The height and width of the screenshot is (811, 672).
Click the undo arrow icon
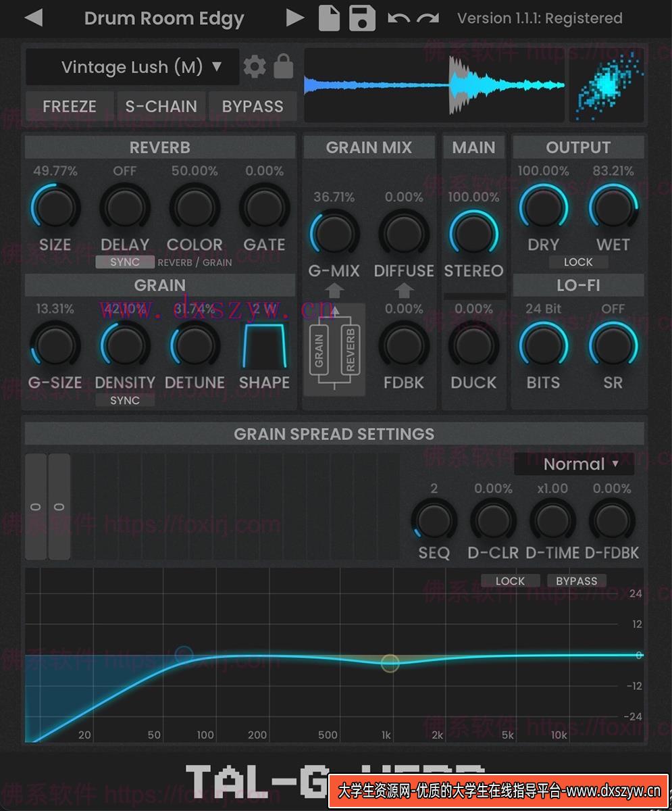coord(398,18)
